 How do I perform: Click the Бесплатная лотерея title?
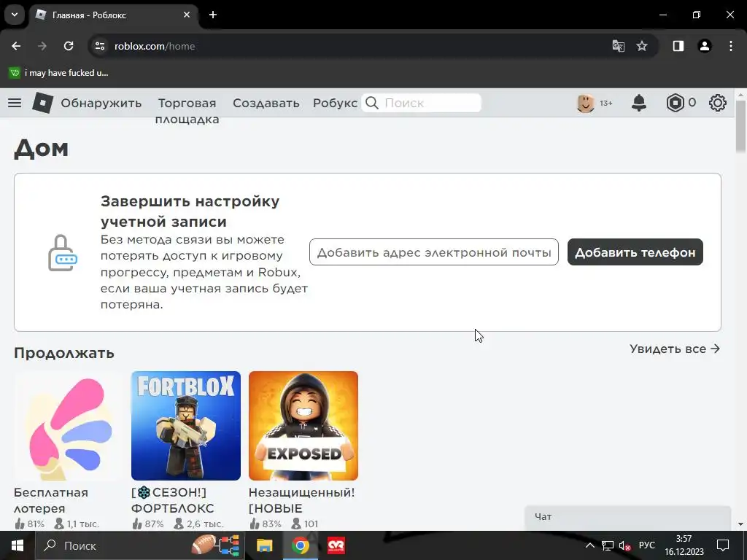point(51,500)
